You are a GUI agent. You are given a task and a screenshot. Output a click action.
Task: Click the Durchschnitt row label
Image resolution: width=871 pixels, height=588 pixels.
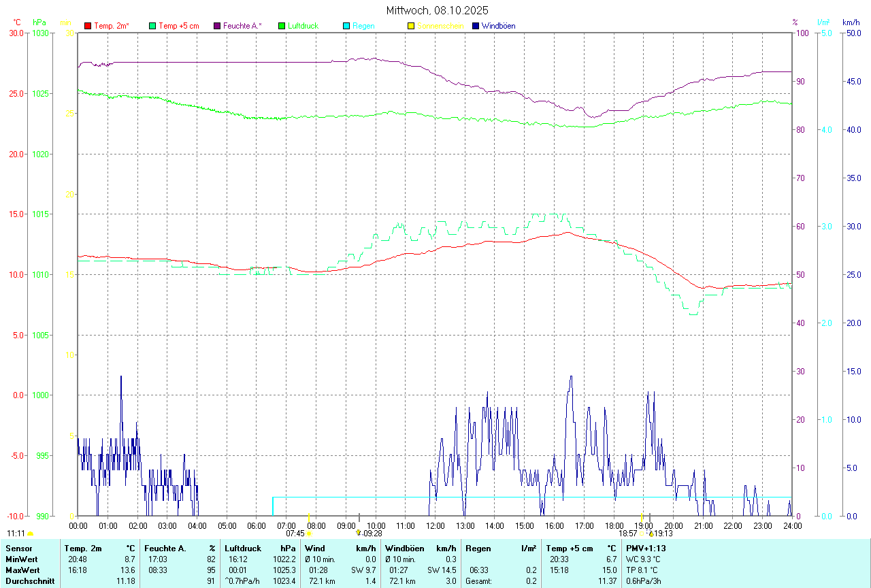pyautogui.click(x=30, y=581)
